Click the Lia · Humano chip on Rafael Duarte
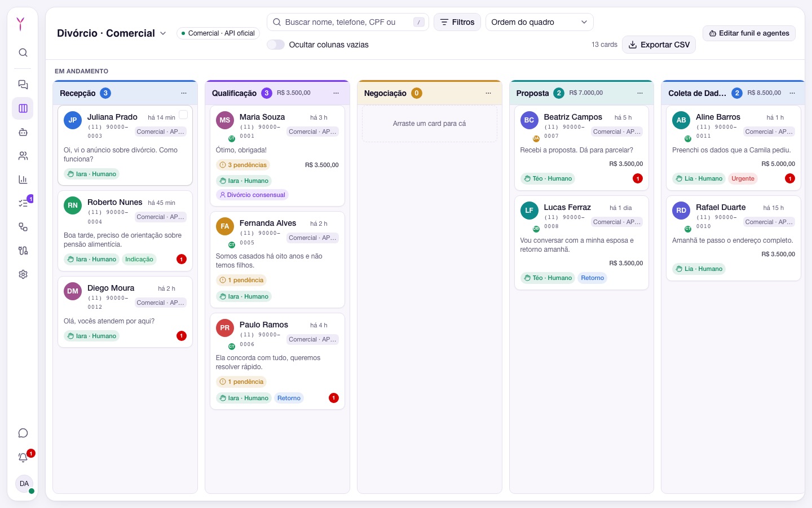This screenshot has width=812, height=508. (x=699, y=269)
